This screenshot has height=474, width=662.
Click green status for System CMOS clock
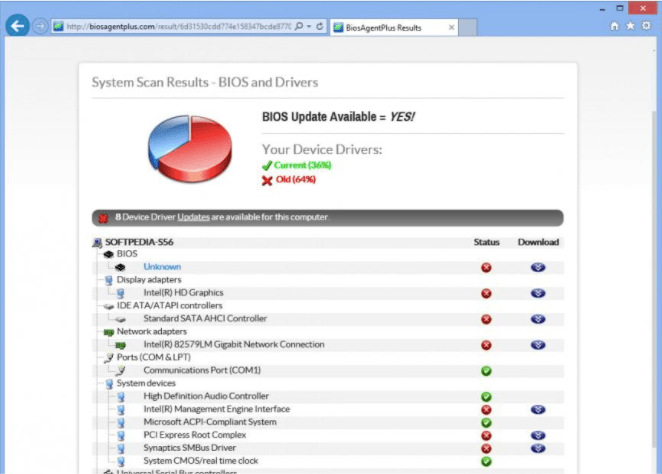(x=486, y=461)
